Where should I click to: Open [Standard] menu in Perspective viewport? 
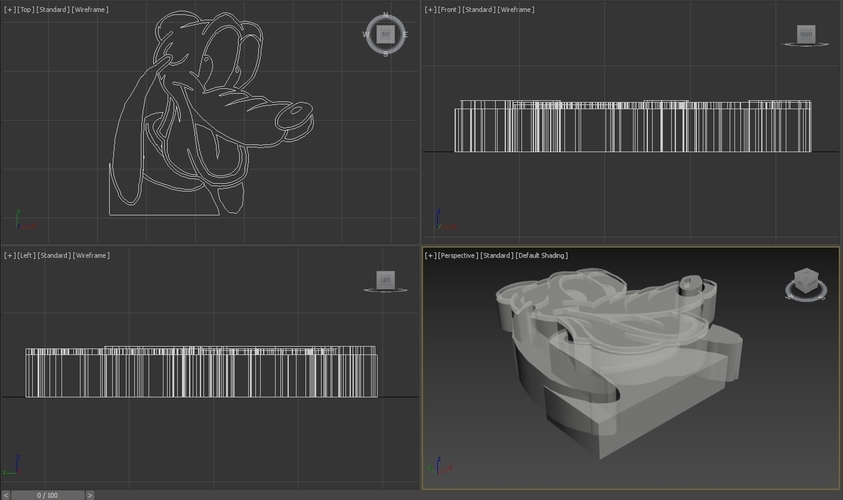[497, 255]
